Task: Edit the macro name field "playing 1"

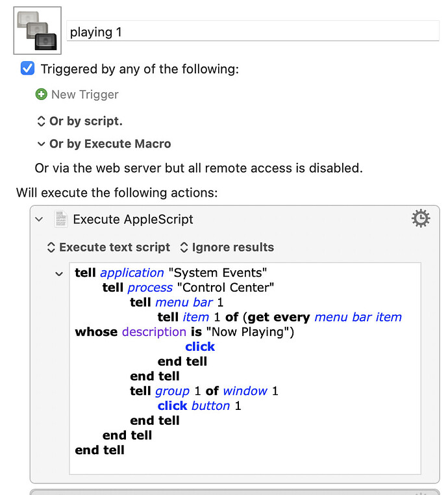Action: coord(253,31)
